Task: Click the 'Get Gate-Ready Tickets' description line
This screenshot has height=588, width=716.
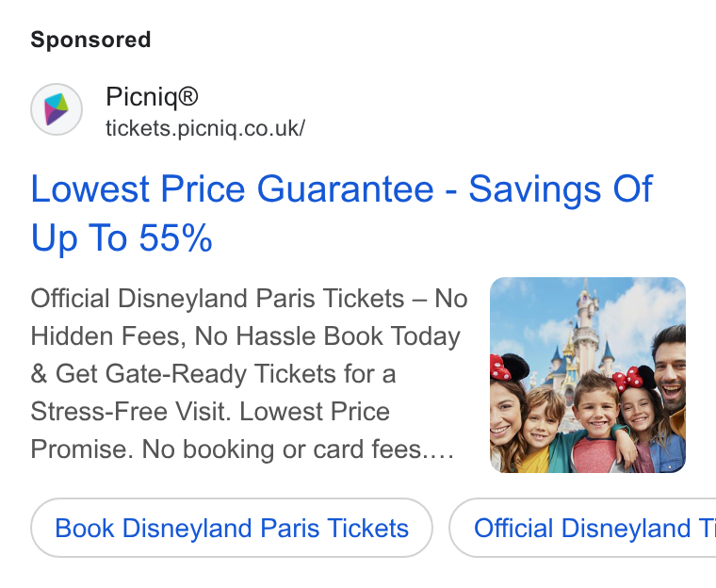Action: click(213, 374)
